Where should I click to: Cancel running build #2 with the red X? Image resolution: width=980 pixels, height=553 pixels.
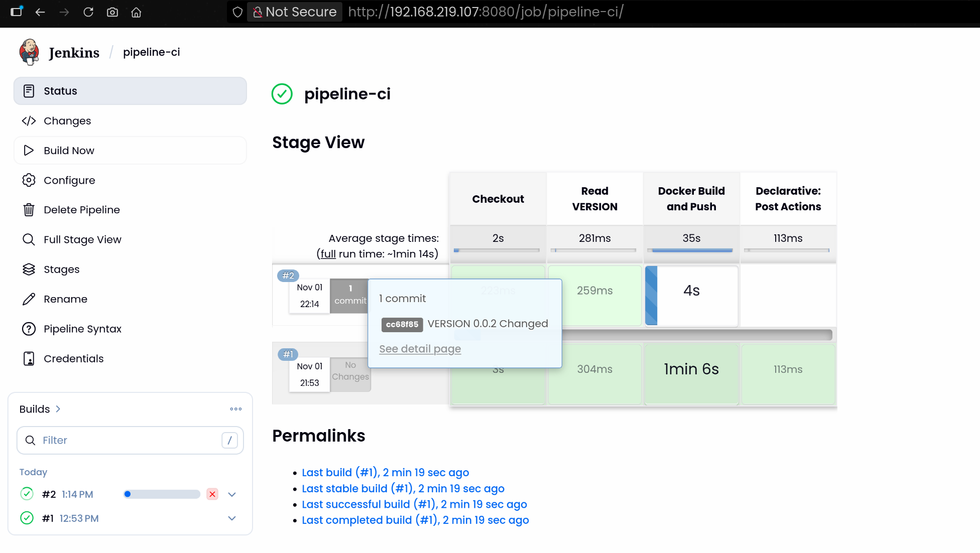click(212, 494)
